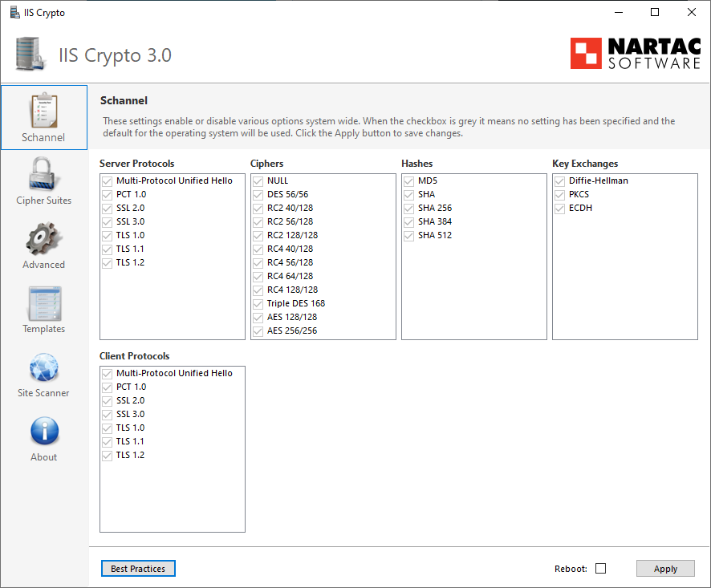The width and height of the screenshot is (711, 588).
Task: Enable the TLS 1.2 server protocol
Action: 107,262
